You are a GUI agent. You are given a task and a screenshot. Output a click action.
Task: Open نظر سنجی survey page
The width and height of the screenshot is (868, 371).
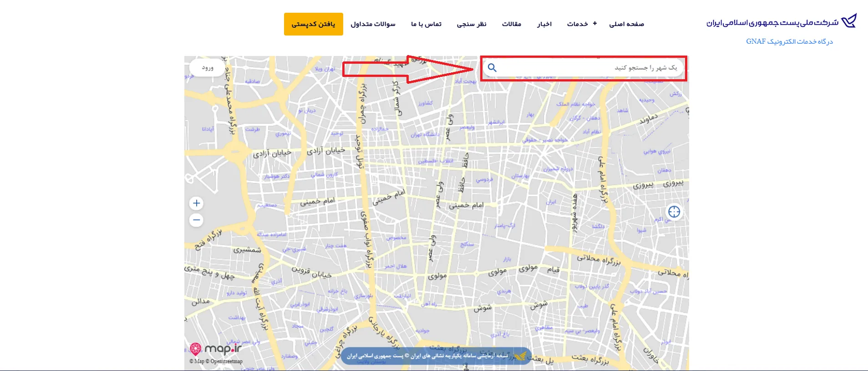point(472,24)
